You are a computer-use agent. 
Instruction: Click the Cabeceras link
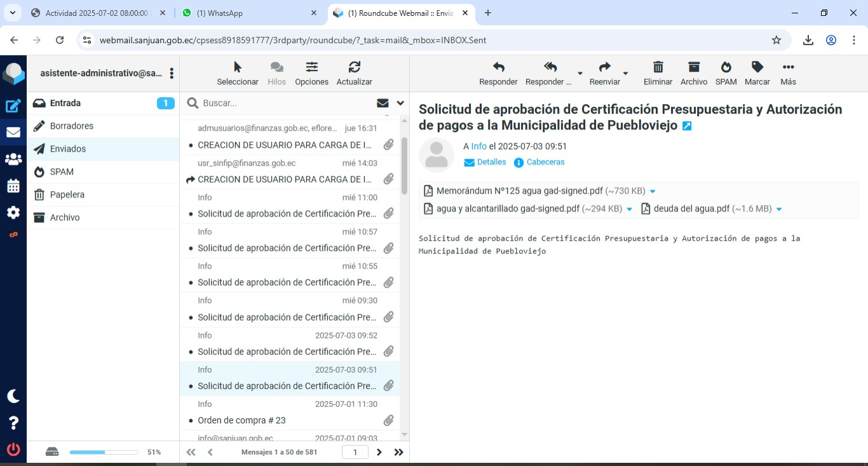(x=545, y=163)
